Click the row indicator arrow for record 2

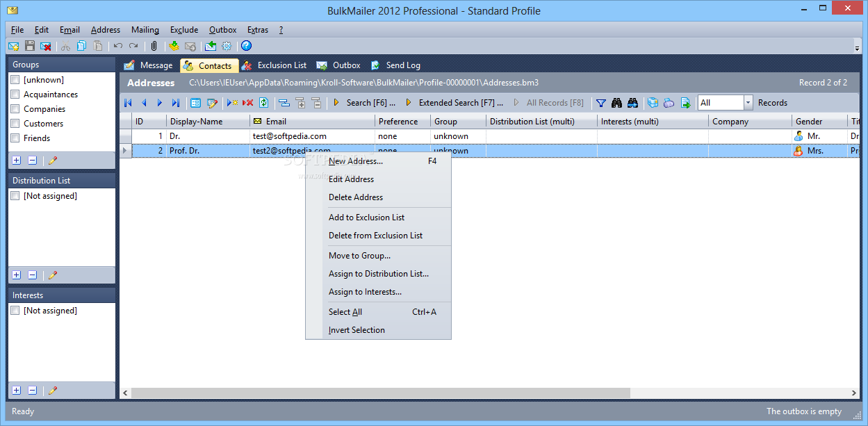click(125, 151)
